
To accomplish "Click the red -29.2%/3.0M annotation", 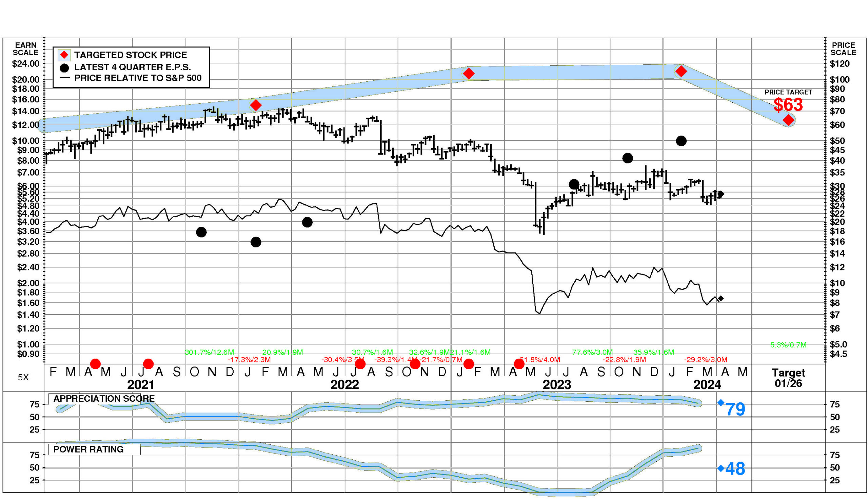I will point(705,360).
